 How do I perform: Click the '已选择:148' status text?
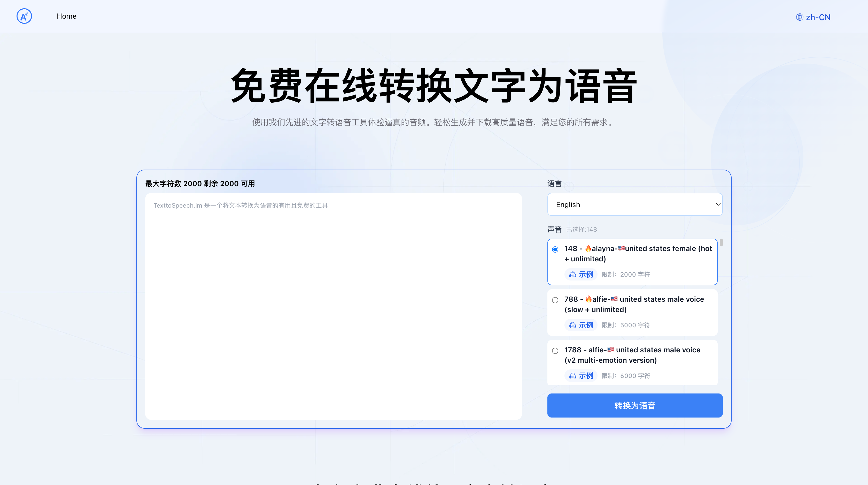coord(581,229)
